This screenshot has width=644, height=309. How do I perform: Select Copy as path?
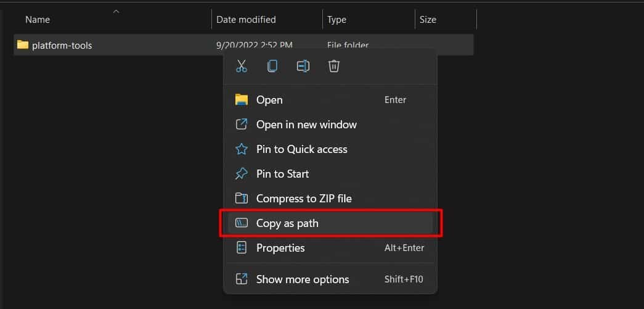click(x=330, y=223)
